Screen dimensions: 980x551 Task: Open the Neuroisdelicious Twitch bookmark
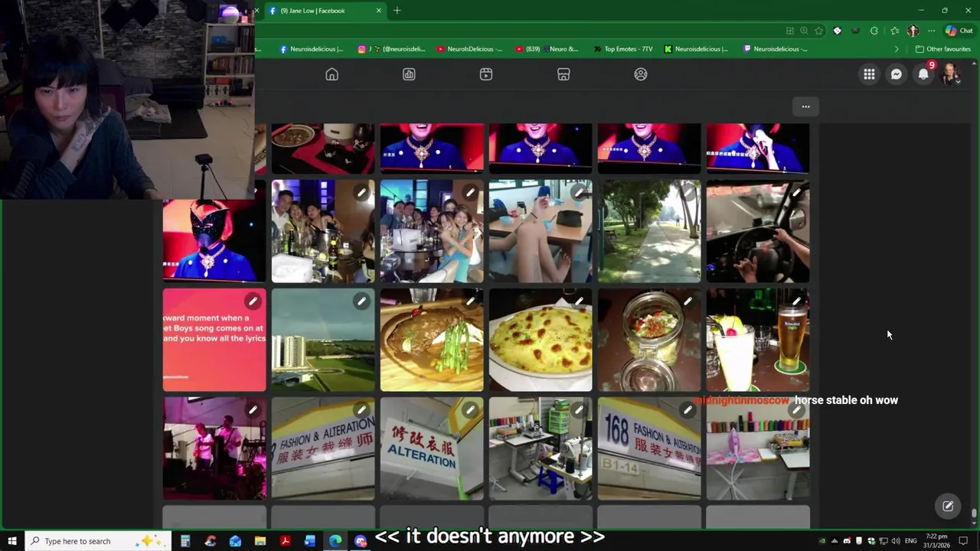tap(776, 49)
